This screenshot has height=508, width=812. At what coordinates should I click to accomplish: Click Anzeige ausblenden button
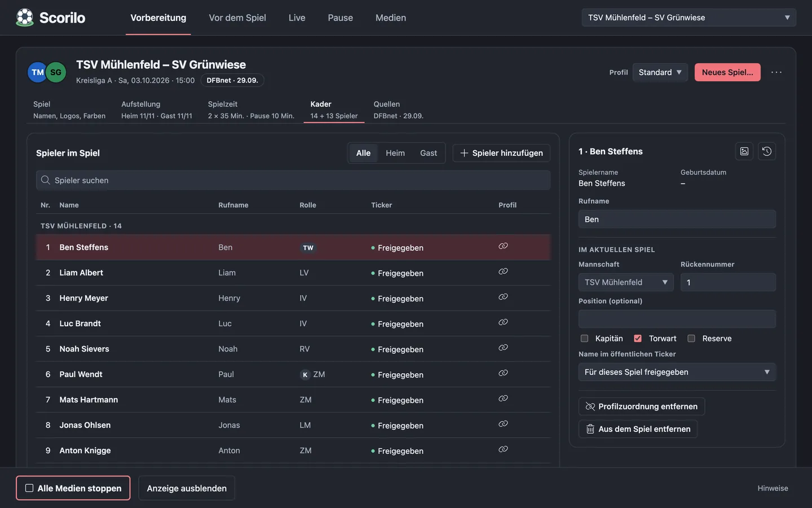187,488
